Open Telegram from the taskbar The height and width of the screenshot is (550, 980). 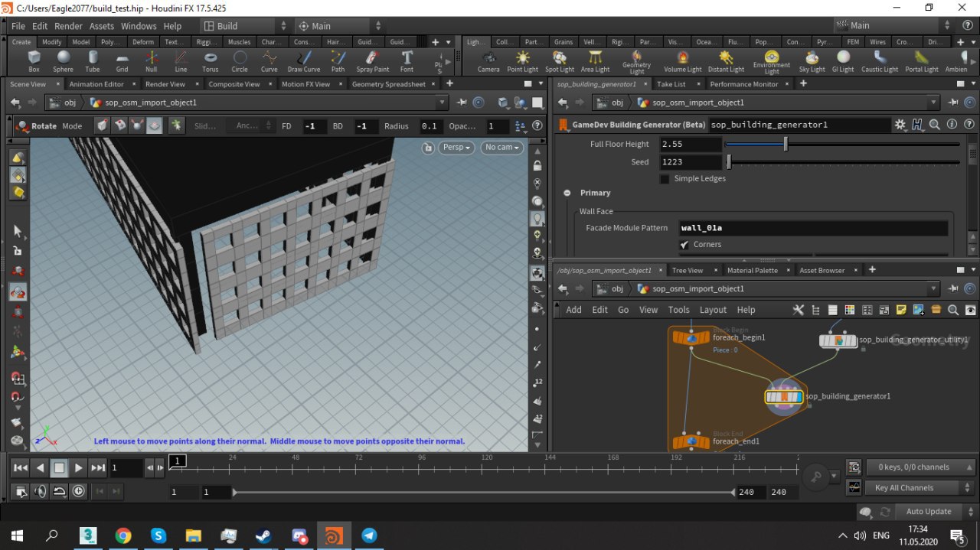coord(369,535)
